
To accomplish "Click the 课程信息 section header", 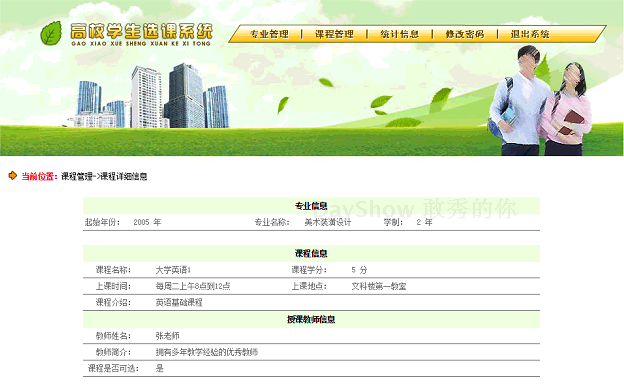I will [311, 254].
